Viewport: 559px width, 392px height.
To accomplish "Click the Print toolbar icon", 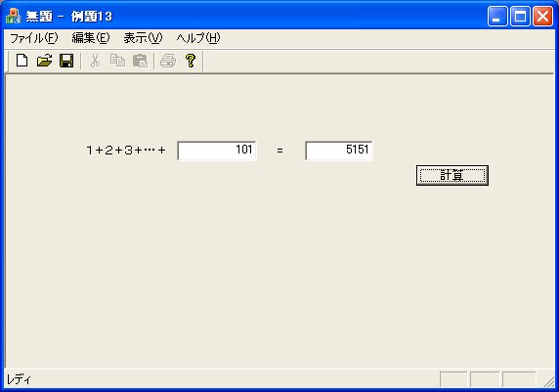I will (x=168, y=61).
